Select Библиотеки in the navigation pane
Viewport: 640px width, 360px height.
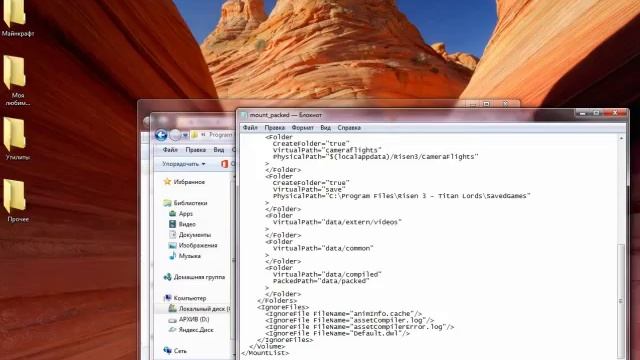(x=191, y=203)
